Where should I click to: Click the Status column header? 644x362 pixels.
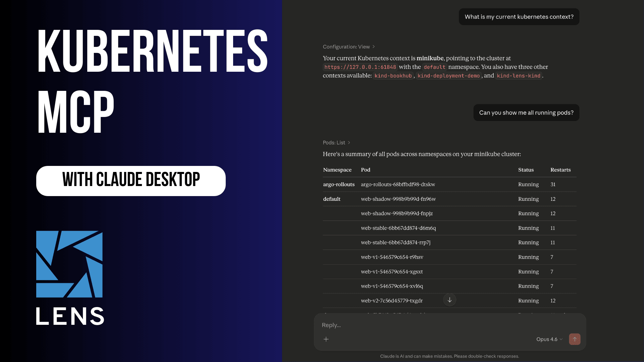[x=526, y=170]
